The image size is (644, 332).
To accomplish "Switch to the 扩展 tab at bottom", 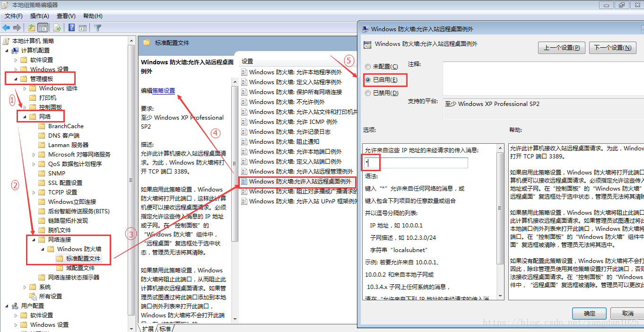I will click(148, 328).
